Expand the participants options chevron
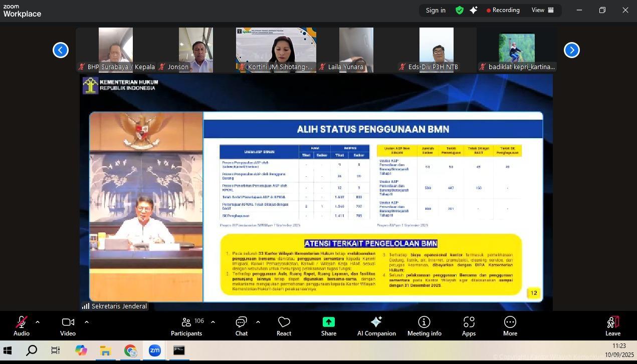637x364 pixels. coord(213,322)
